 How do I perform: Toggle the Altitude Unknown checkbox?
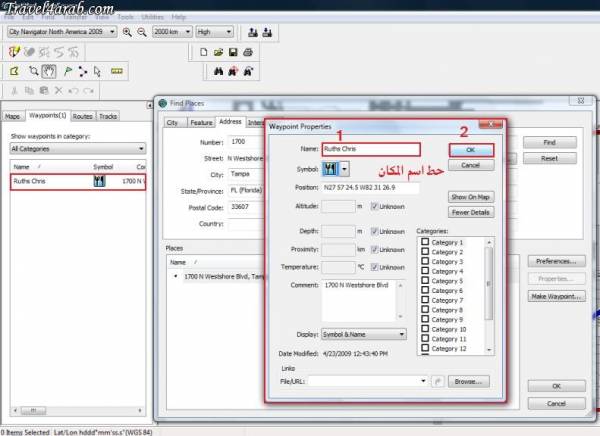(x=374, y=207)
